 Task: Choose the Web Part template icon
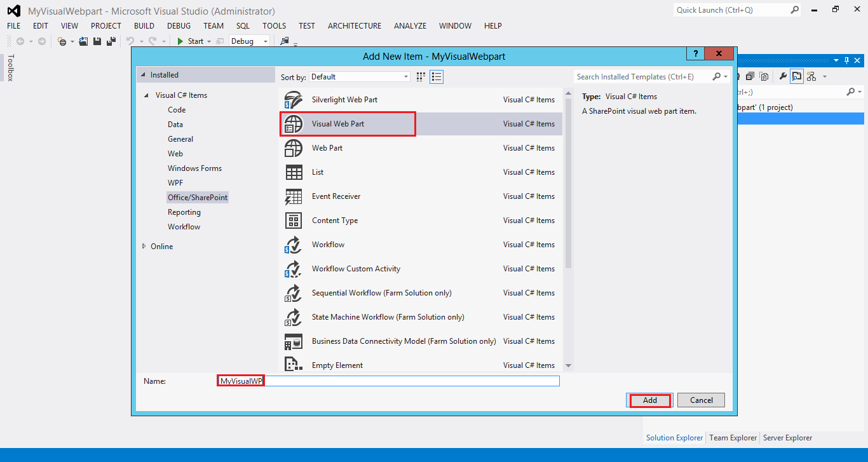[293, 148]
